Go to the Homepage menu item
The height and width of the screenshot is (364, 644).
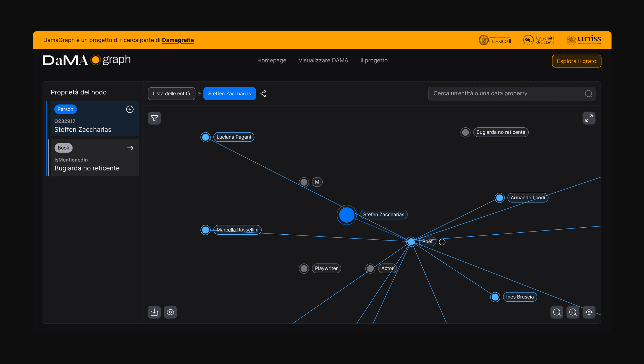tap(272, 60)
